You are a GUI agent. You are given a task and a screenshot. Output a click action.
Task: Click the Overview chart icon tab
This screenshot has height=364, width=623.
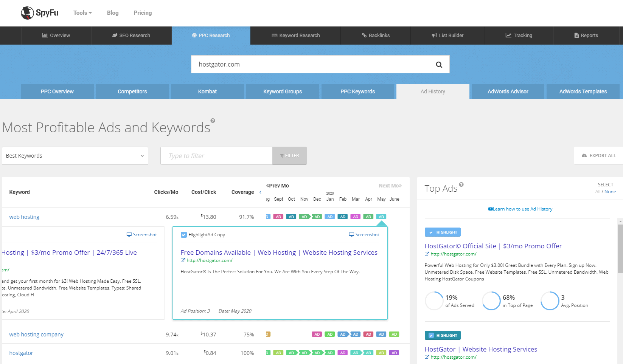[45, 36]
